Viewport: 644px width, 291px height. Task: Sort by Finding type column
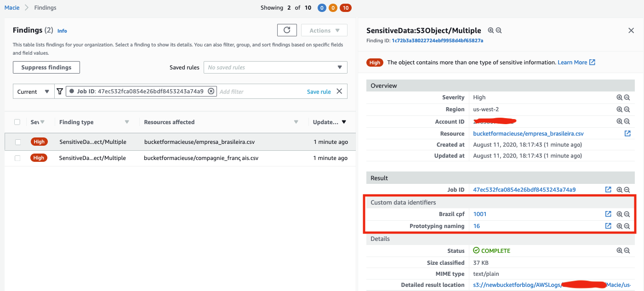pos(127,122)
